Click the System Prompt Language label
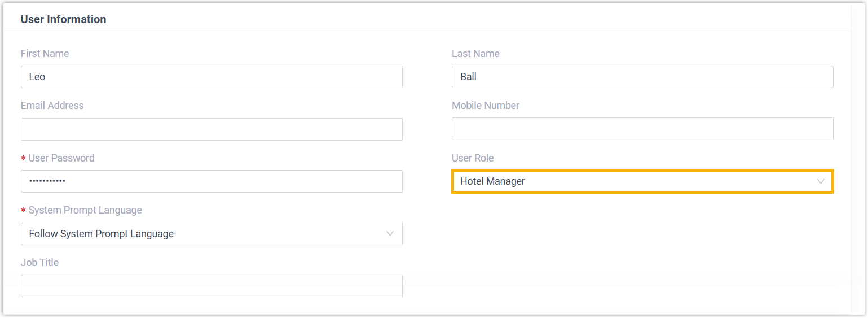Image resolution: width=868 pixels, height=318 pixels. click(x=85, y=210)
